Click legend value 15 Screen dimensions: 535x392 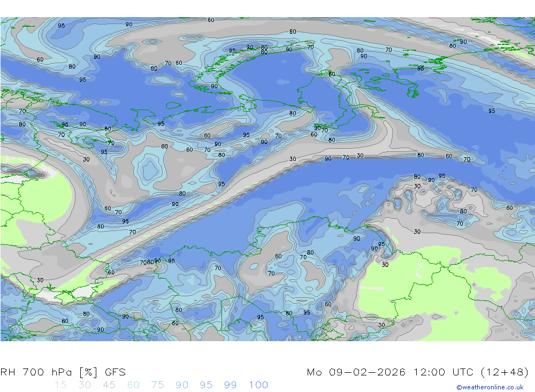pos(61,385)
